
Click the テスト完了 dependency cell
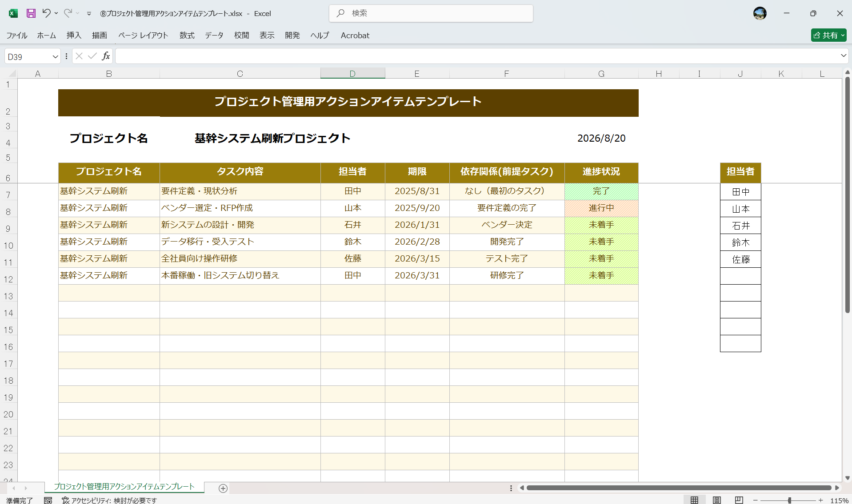(507, 259)
